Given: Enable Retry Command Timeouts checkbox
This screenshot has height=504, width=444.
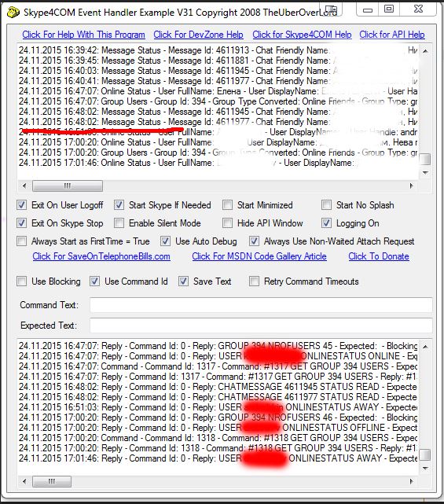Looking at the screenshot, I should pos(254,281).
